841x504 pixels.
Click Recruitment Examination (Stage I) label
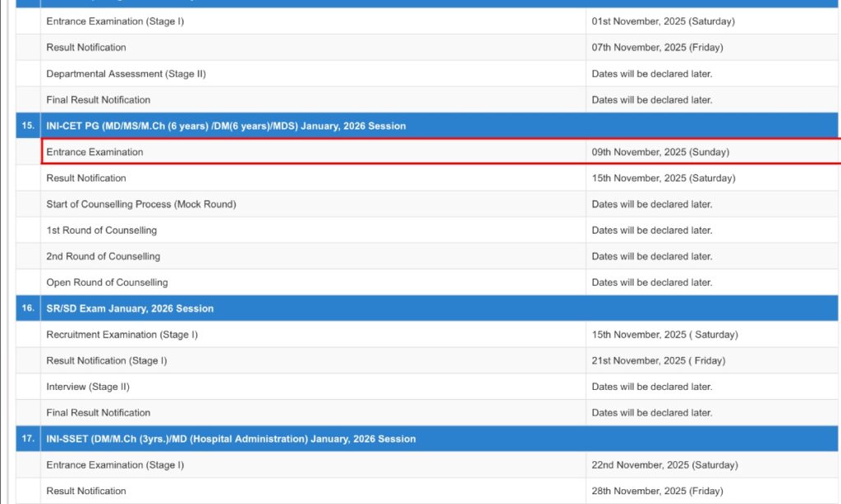(122, 335)
